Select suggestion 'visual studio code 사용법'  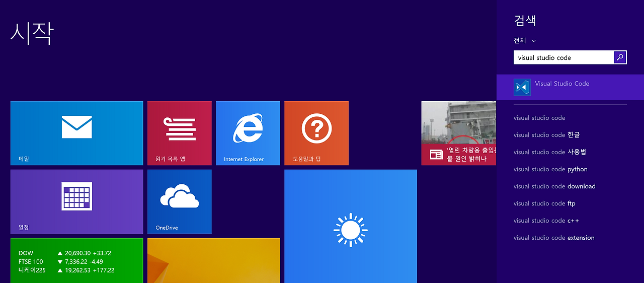click(550, 152)
